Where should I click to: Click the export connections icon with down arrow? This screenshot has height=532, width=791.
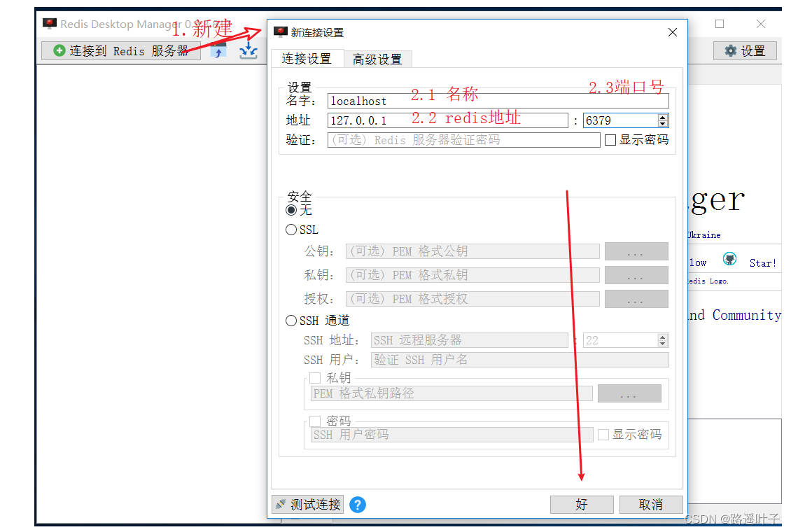[248, 51]
